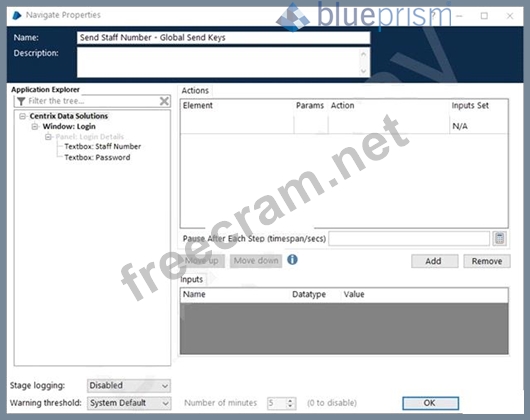
Task: Select Textbox: Password element
Action: (97, 157)
